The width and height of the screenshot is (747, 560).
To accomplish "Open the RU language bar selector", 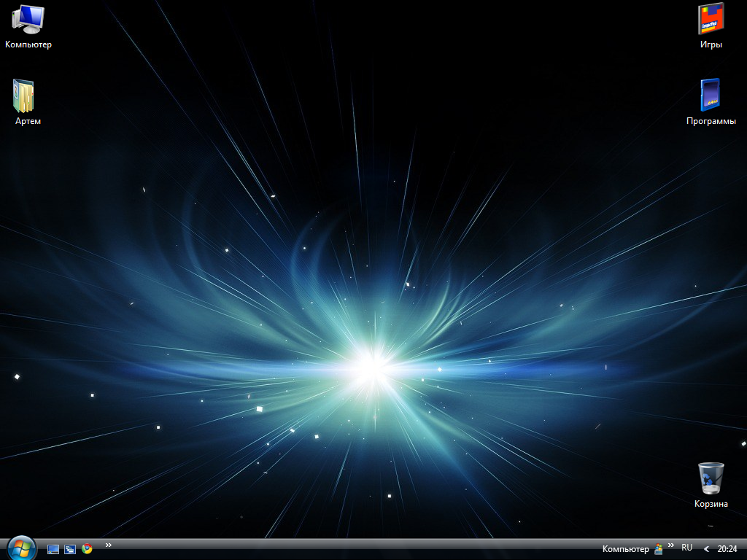I will point(686,548).
